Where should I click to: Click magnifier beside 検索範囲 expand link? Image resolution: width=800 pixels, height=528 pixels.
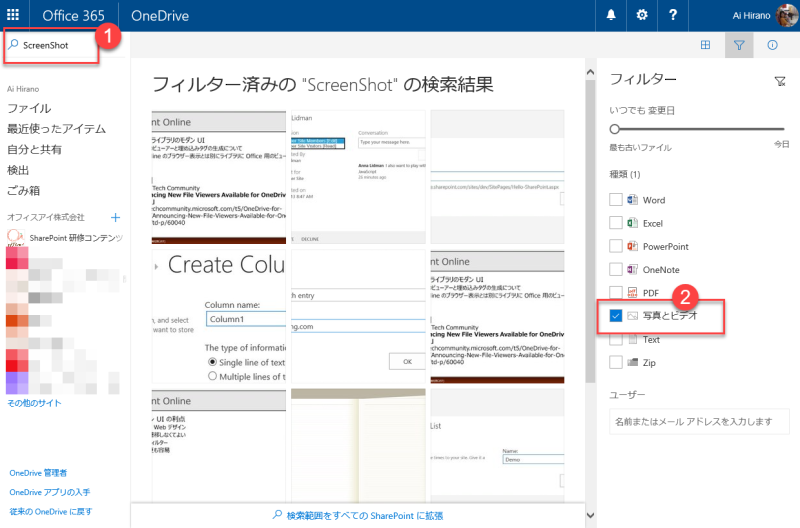pos(277,514)
